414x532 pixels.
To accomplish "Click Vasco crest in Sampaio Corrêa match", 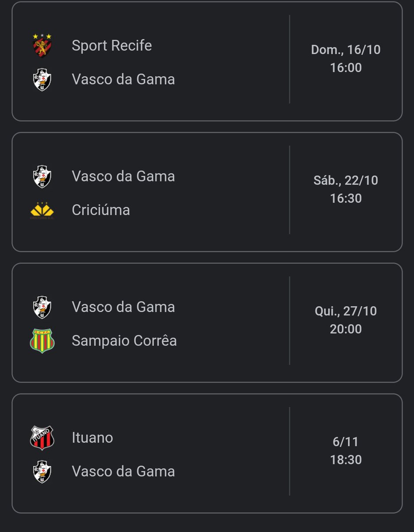I will coord(42,307).
